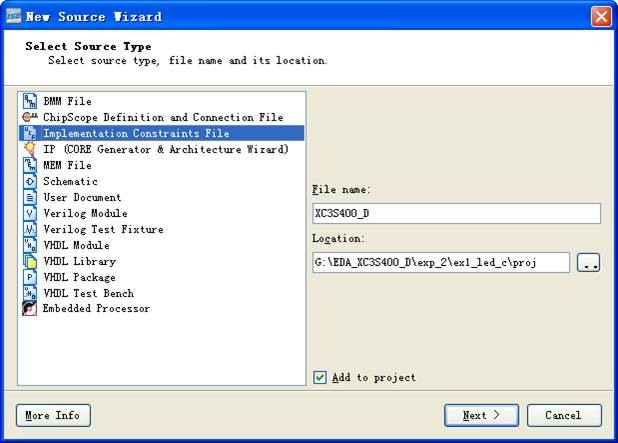The height and width of the screenshot is (443, 618).
Task: Click the VHDL Library icon
Action: 29,261
